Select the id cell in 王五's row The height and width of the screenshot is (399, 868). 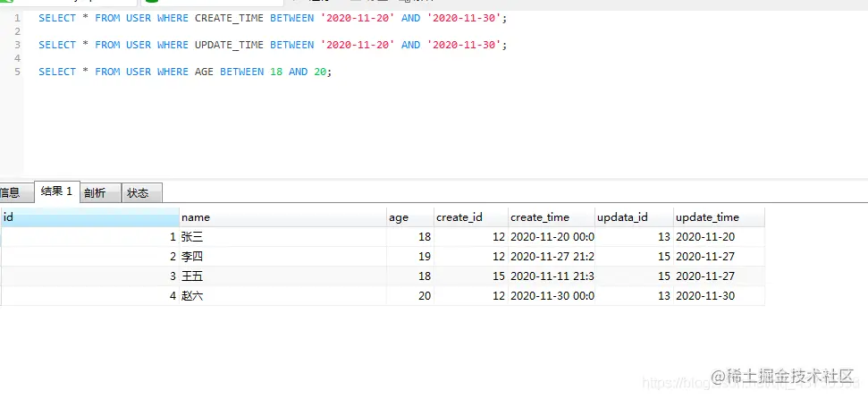point(89,276)
